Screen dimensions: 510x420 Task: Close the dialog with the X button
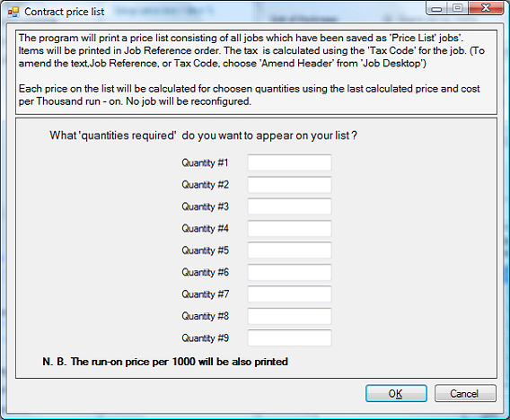click(486, 8)
